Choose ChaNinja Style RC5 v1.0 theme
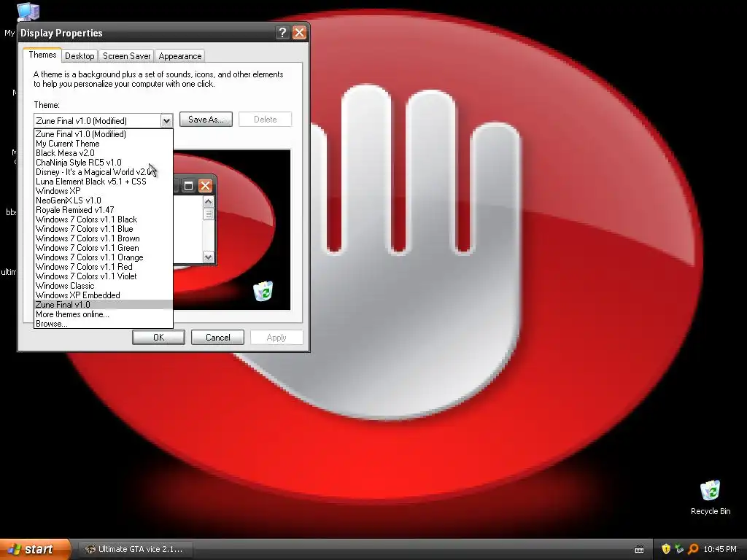This screenshot has width=747, height=560. coord(104,163)
